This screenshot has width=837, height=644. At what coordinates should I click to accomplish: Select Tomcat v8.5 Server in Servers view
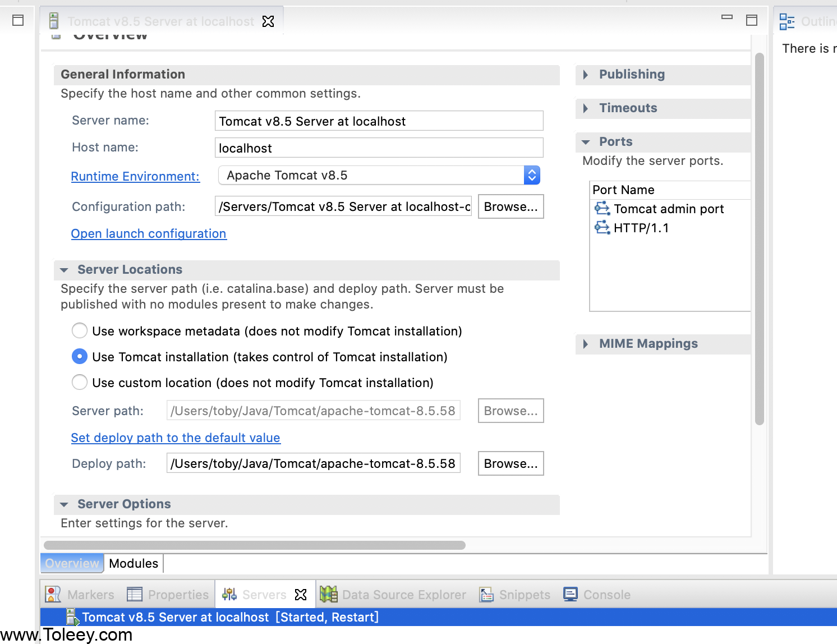[439, 617]
